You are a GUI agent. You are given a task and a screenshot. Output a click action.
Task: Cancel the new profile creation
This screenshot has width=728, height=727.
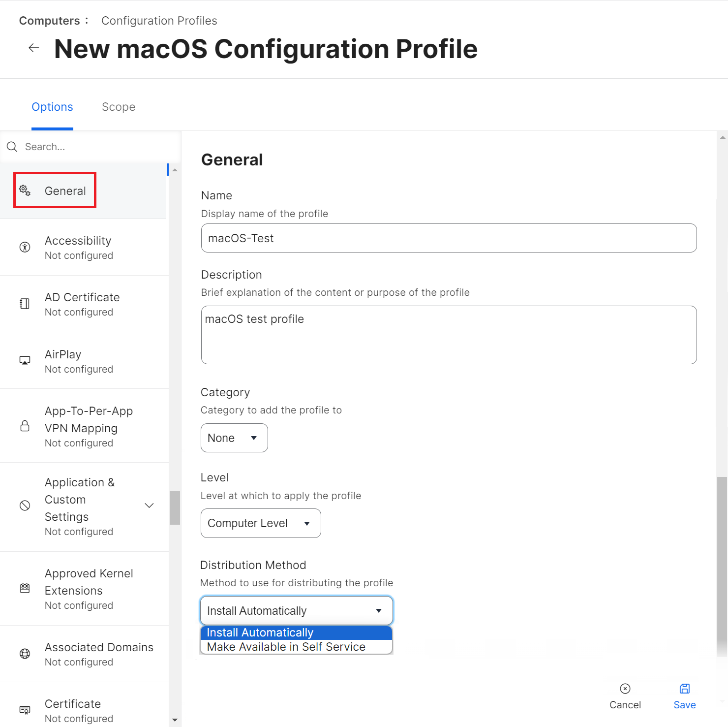[x=625, y=696]
